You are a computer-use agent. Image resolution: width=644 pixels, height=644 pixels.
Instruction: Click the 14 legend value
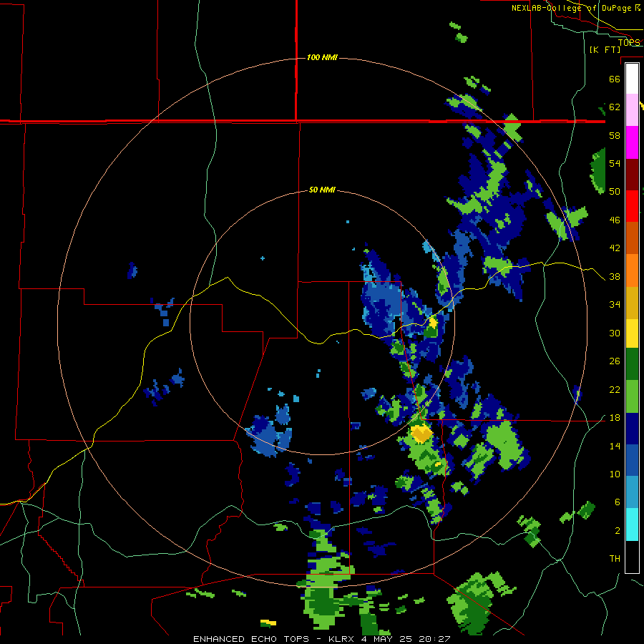tap(615, 446)
